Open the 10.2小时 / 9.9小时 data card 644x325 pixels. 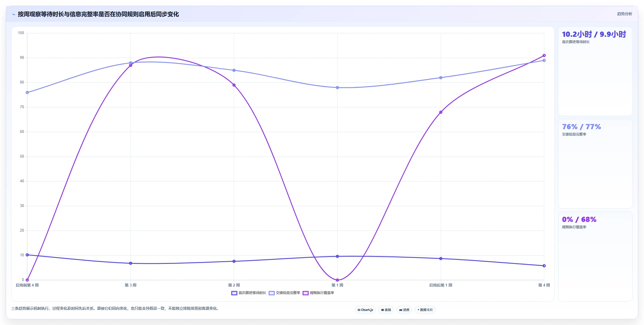pyautogui.click(x=595, y=71)
